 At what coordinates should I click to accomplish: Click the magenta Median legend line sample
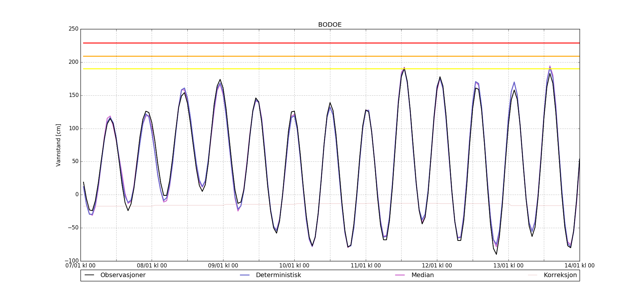click(x=400, y=275)
